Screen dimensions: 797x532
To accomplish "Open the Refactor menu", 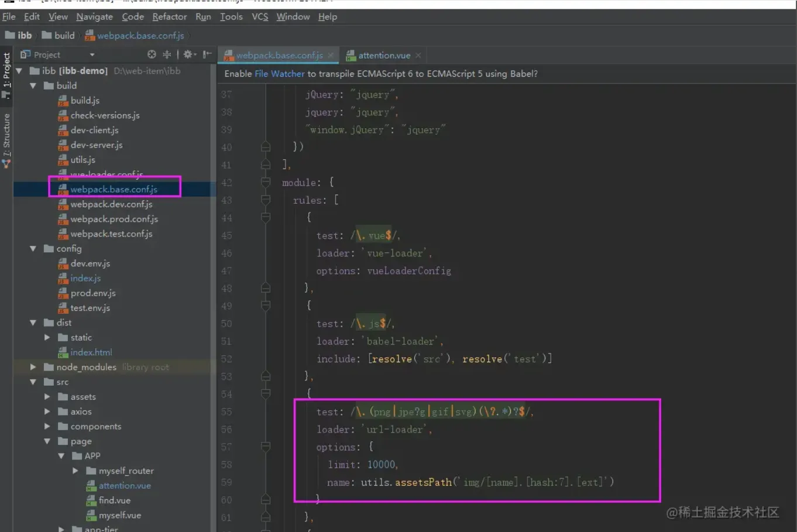I will coord(170,16).
